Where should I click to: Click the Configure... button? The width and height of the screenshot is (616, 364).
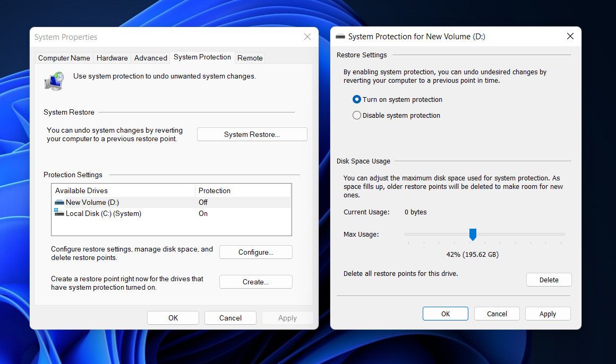pos(256,252)
